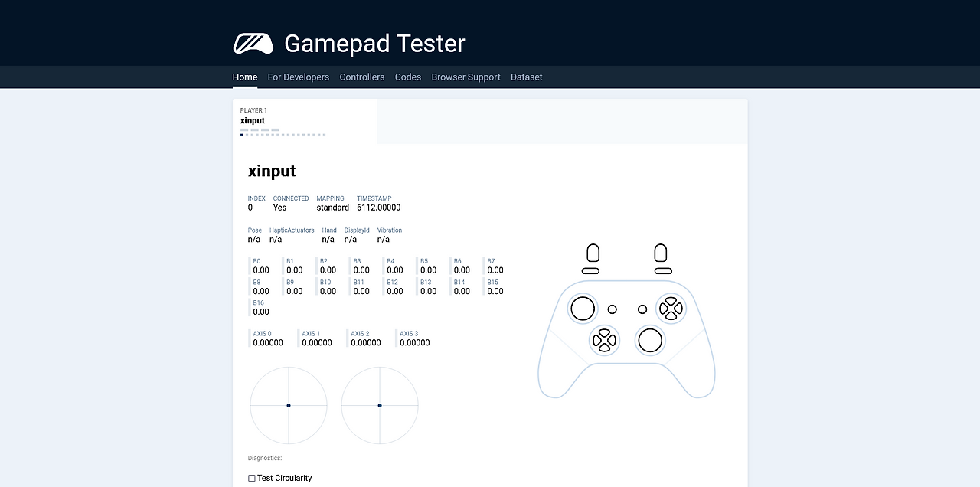Image resolution: width=980 pixels, height=487 pixels.
Task: Click the left stick axis visualization circle
Action: point(288,405)
